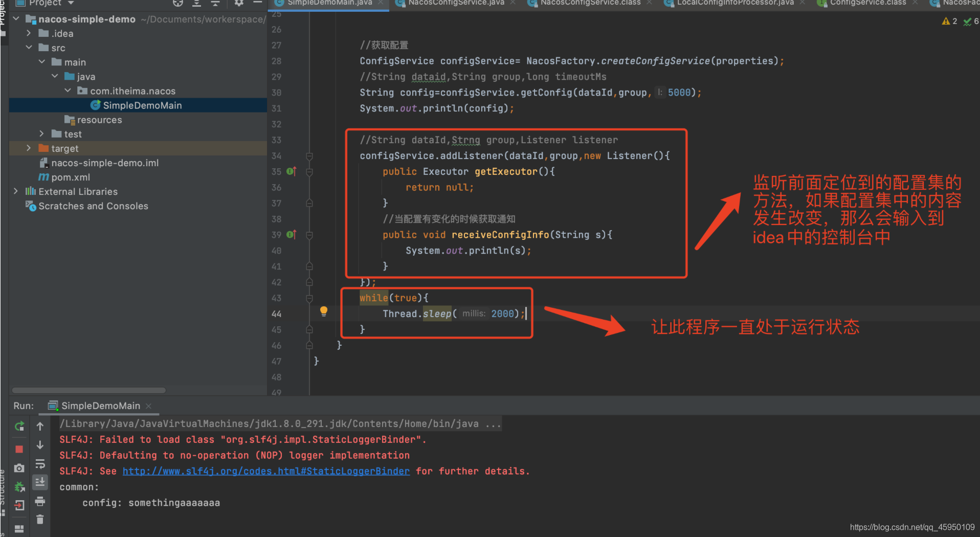Click the warnings indicator showing 2
Screen dimensions: 980x537
949,21
